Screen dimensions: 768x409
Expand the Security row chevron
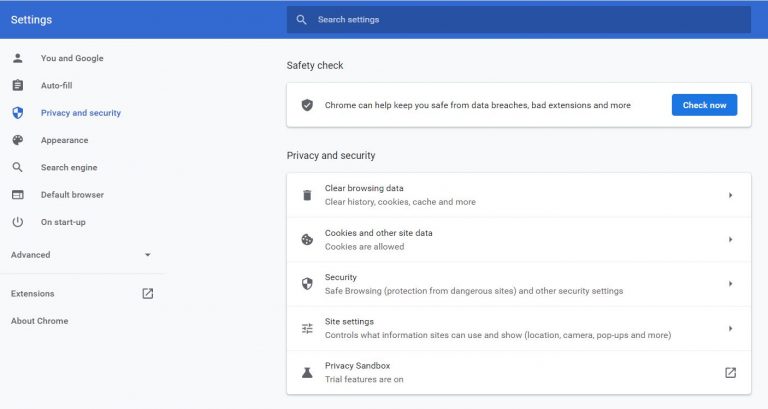730,284
